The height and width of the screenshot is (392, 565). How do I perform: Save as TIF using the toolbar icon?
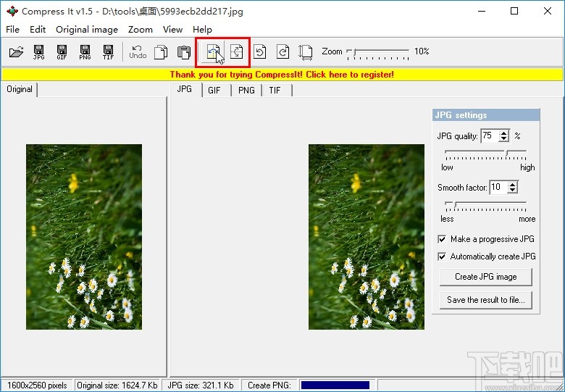(x=108, y=51)
